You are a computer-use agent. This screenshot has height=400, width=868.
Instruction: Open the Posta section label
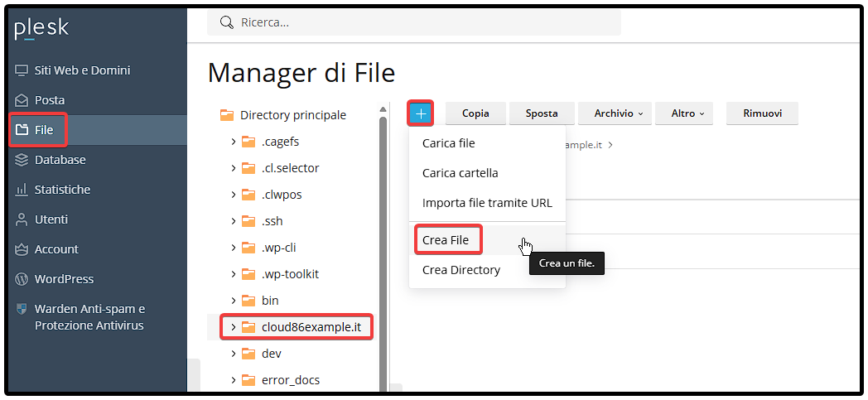[x=49, y=101]
